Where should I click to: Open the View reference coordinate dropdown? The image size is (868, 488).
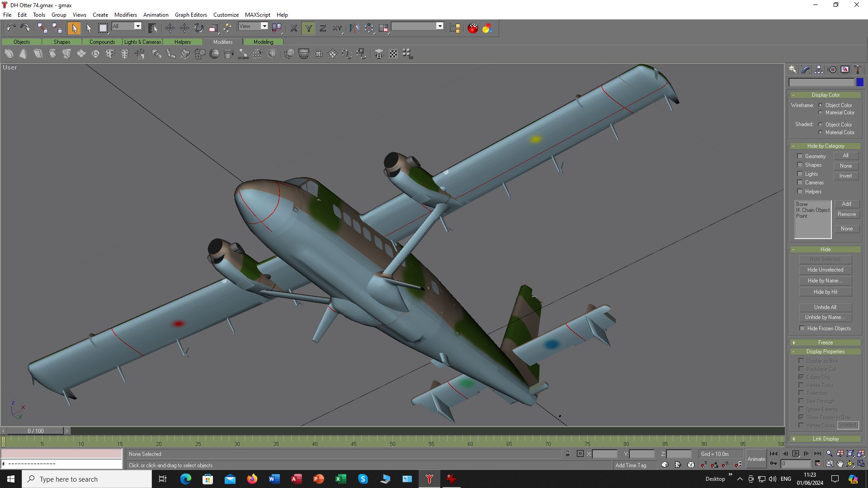[264, 26]
